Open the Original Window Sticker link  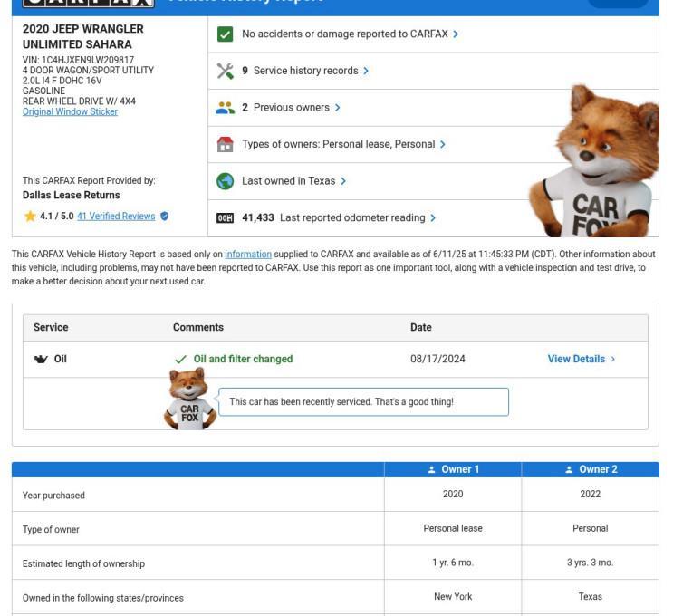(70, 111)
